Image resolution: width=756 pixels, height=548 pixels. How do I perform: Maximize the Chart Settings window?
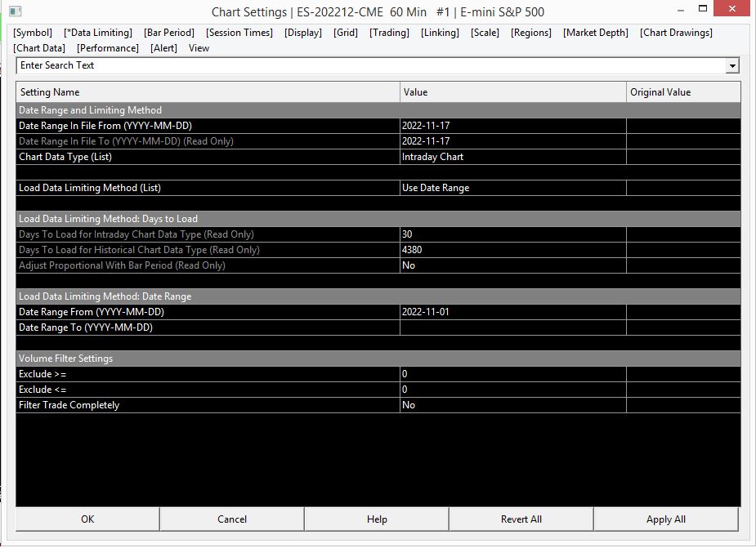click(x=703, y=9)
